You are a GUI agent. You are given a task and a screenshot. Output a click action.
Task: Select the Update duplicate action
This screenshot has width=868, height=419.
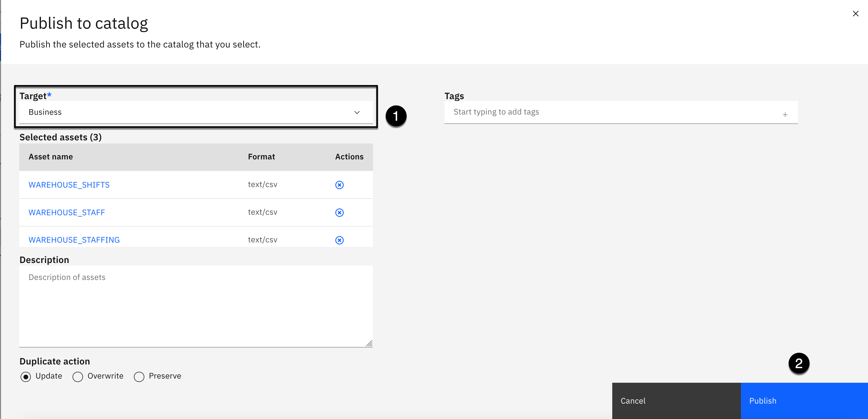pyautogui.click(x=26, y=376)
